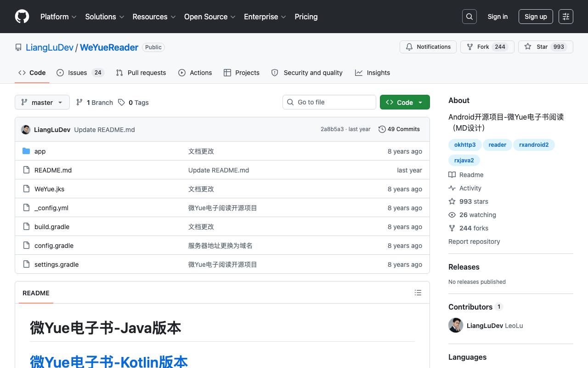Open commit history via 49 Commits

pos(399,129)
